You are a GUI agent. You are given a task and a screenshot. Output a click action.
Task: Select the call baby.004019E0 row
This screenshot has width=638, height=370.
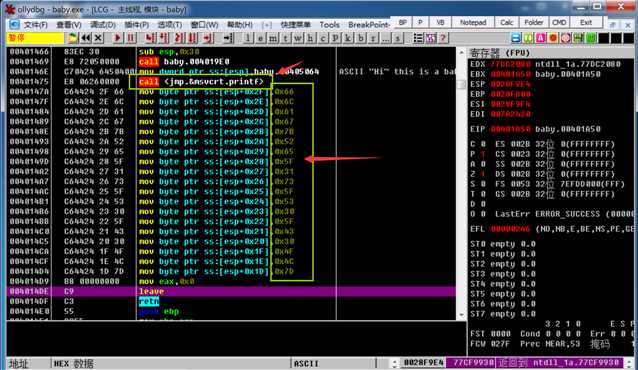[231, 62]
